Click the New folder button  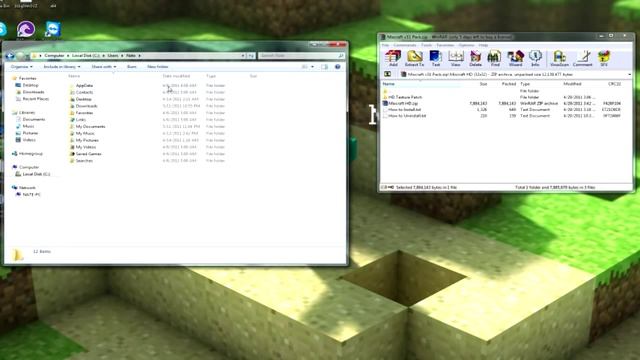(158, 67)
